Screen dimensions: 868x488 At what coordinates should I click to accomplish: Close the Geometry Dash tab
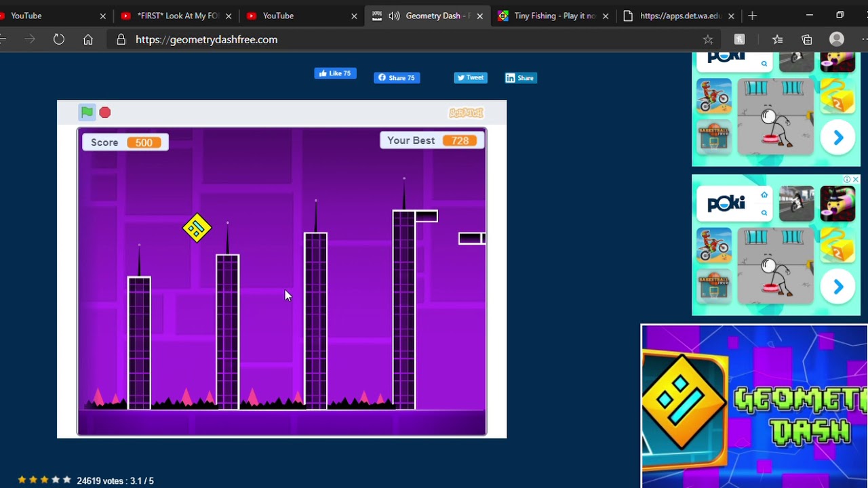tap(480, 16)
